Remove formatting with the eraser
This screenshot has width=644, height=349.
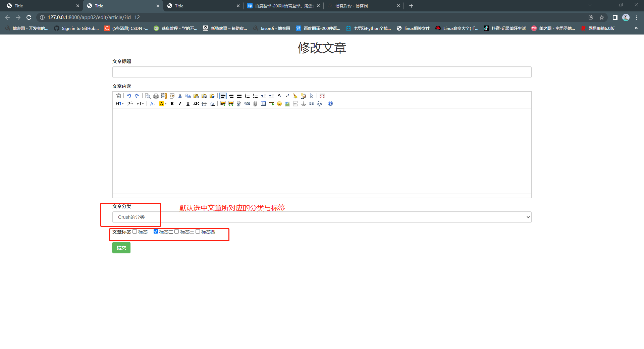[212, 104]
